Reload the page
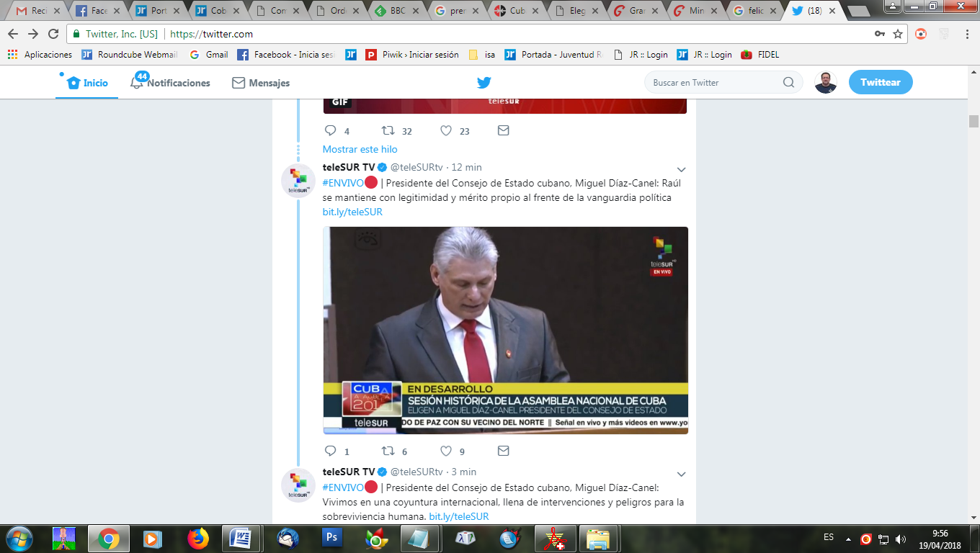 (53, 34)
